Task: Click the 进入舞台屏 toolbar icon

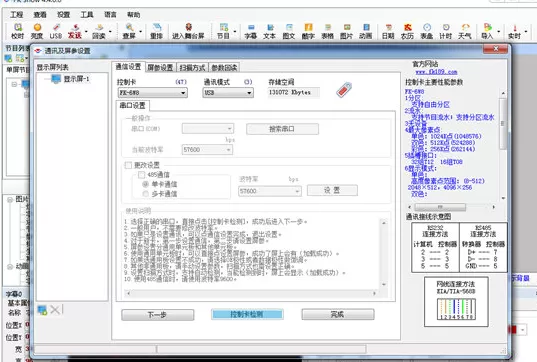Action: point(188,31)
